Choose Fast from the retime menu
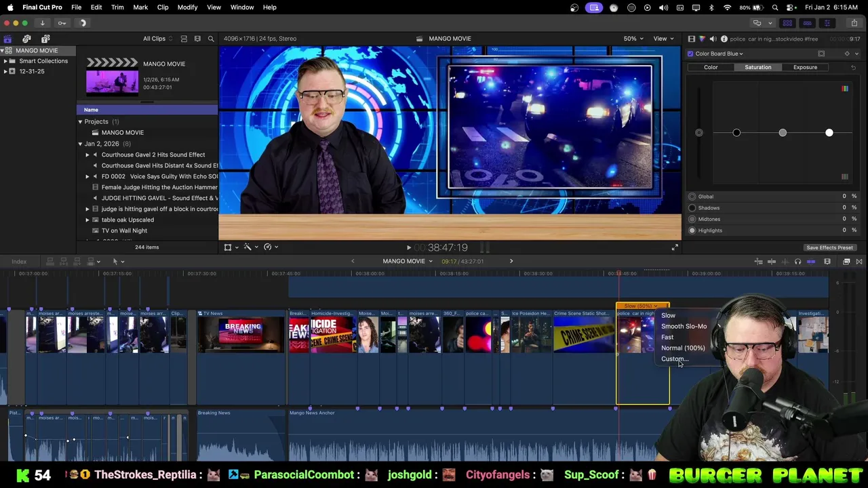The image size is (868, 488). pos(667,337)
